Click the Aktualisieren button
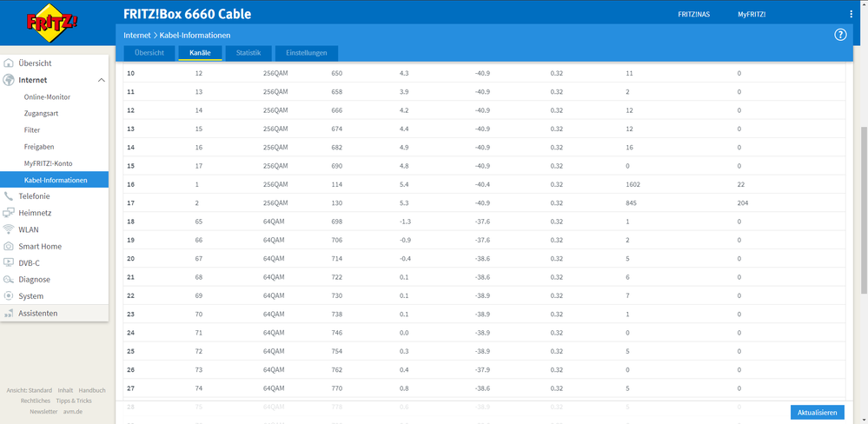Viewport: 868px width, 424px height. (x=818, y=413)
